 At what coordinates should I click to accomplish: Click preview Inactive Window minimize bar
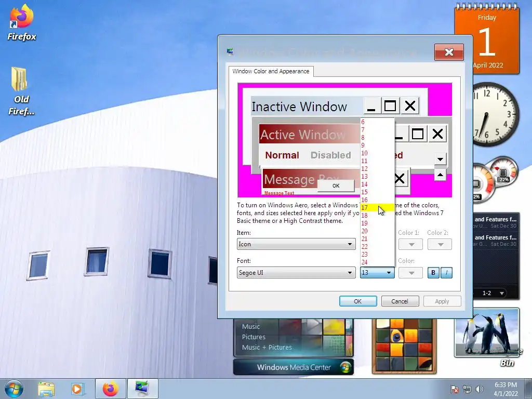pos(371,106)
